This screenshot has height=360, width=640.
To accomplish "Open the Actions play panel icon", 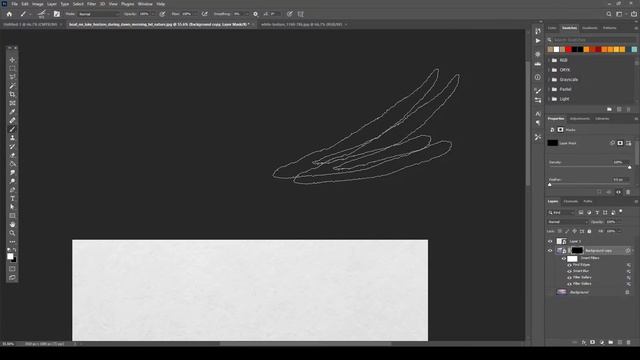I will tap(538, 41).
